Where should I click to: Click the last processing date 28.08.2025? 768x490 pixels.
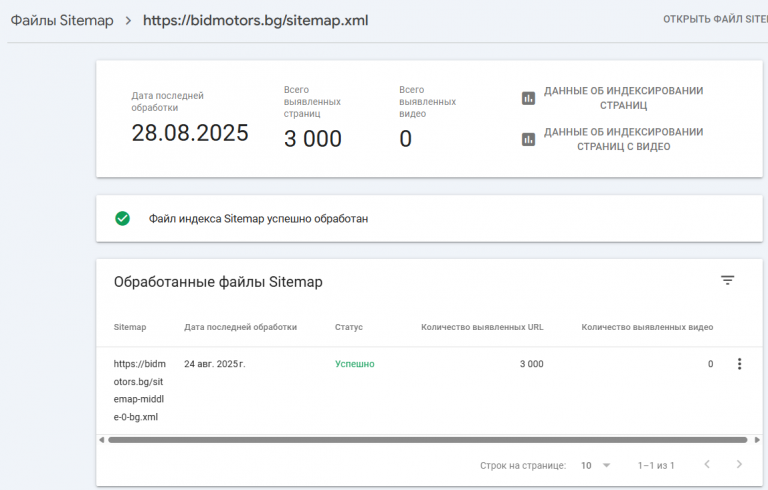click(190, 133)
